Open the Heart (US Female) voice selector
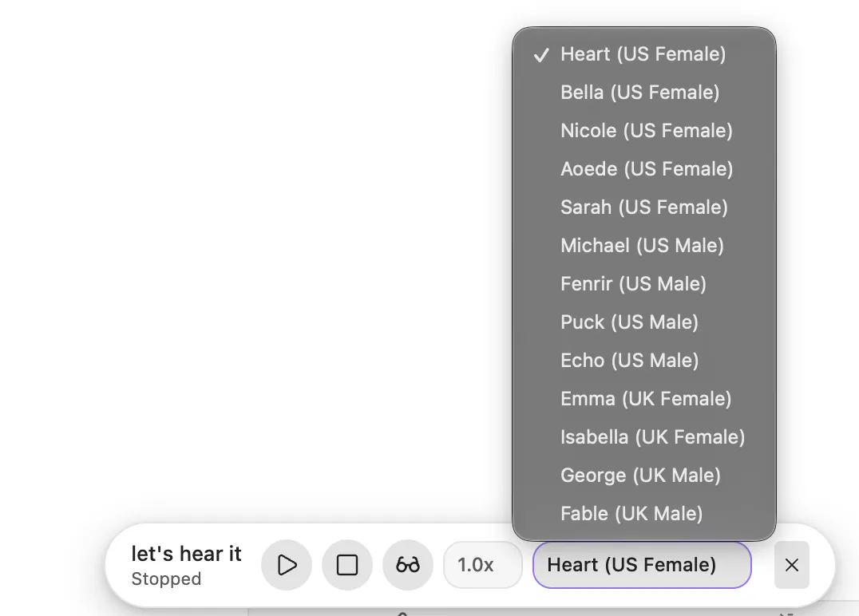 (642, 565)
